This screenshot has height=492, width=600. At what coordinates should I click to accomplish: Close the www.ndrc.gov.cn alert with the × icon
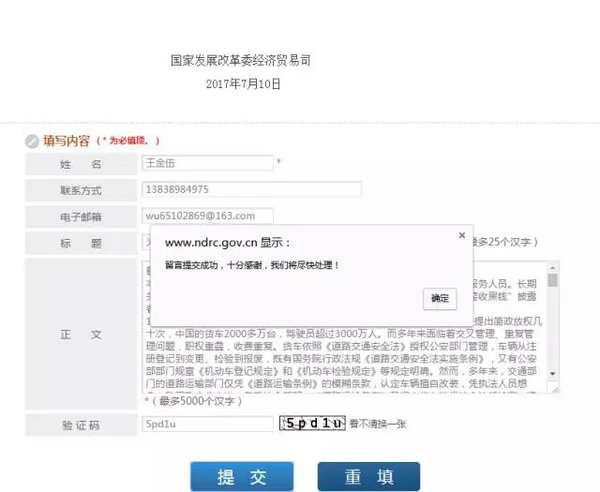(x=461, y=235)
